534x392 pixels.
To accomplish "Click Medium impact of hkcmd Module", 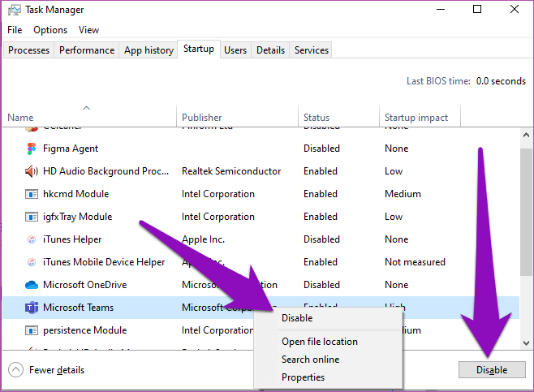I will click(403, 194).
